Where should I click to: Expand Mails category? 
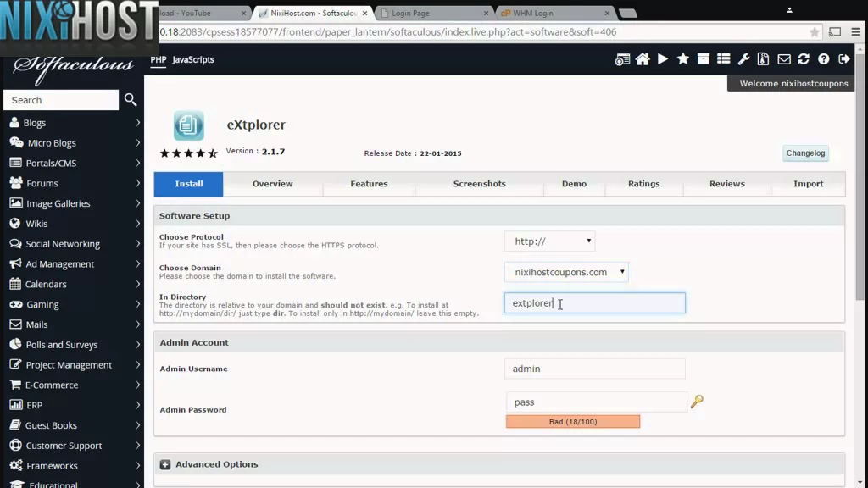coord(75,324)
